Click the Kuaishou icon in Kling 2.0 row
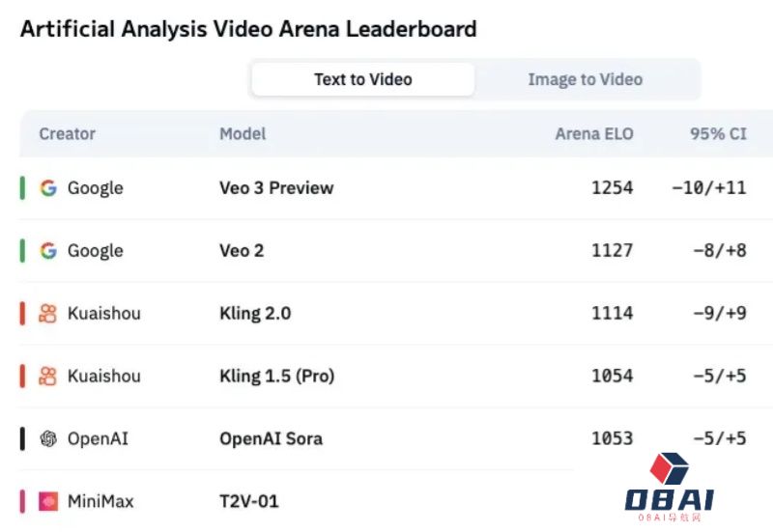Image resolution: width=773 pixels, height=532 pixels. point(47,313)
